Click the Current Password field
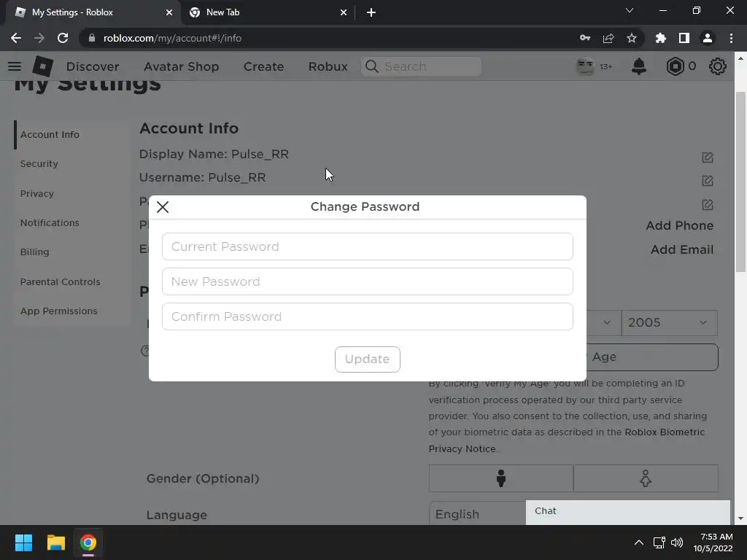Image resolution: width=747 pixels, height=560 pixels. pyautogui.click(x=368, y=246)
